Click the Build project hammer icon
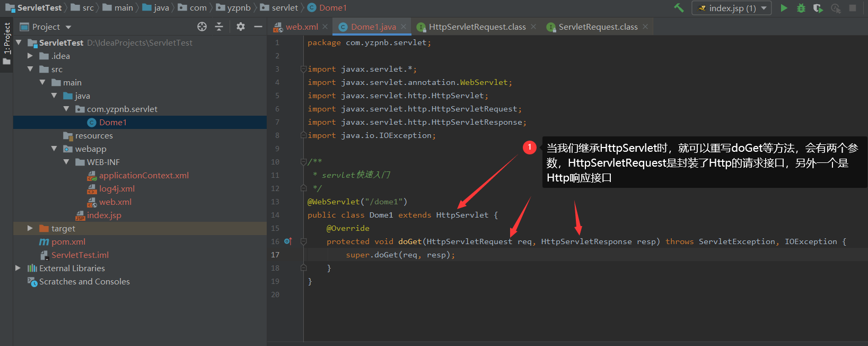This screenshot has width=868, height=346. tap(679, 8)
